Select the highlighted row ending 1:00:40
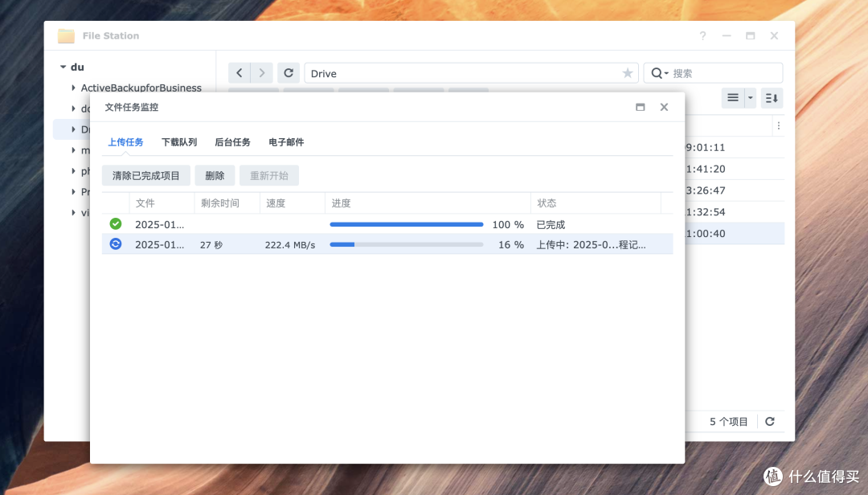 pyautogui.click(x=735, y=234)
